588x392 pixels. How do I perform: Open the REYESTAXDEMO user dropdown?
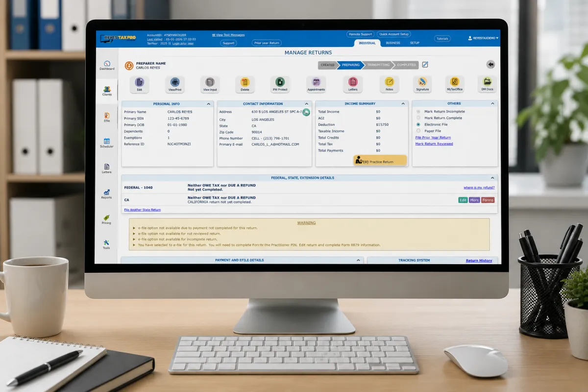pos(483,38)
